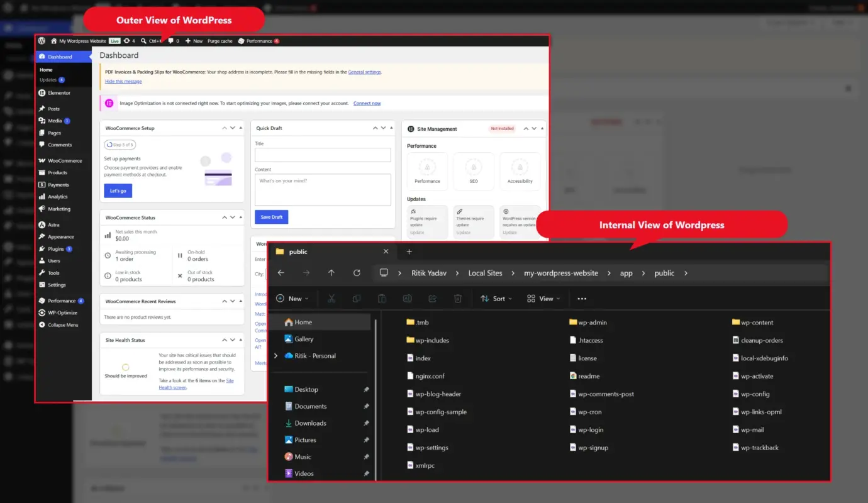Select the wp-content folder

click(753, 323)
